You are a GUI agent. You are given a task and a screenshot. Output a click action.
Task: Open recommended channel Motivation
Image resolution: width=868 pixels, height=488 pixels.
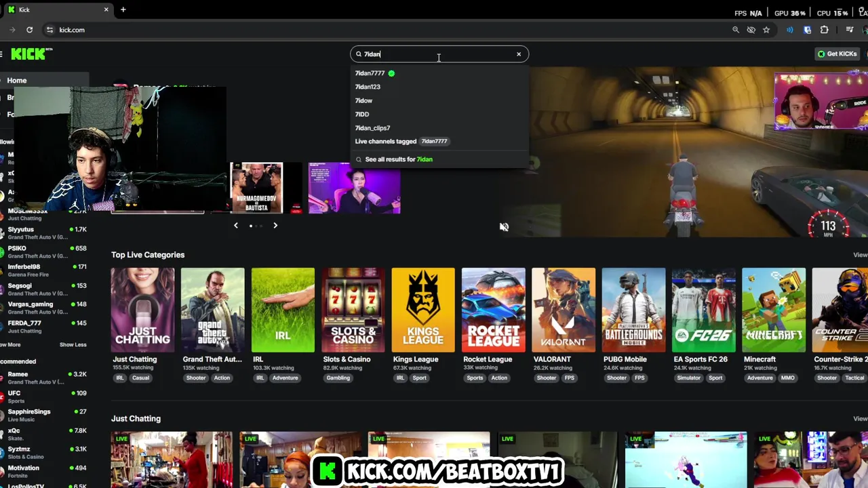(45, 471)
